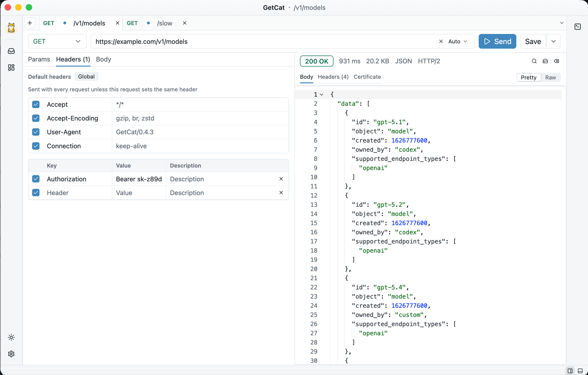Switch to side-by-side layout icon
The image size is (588, 375).
coord(570,371)
